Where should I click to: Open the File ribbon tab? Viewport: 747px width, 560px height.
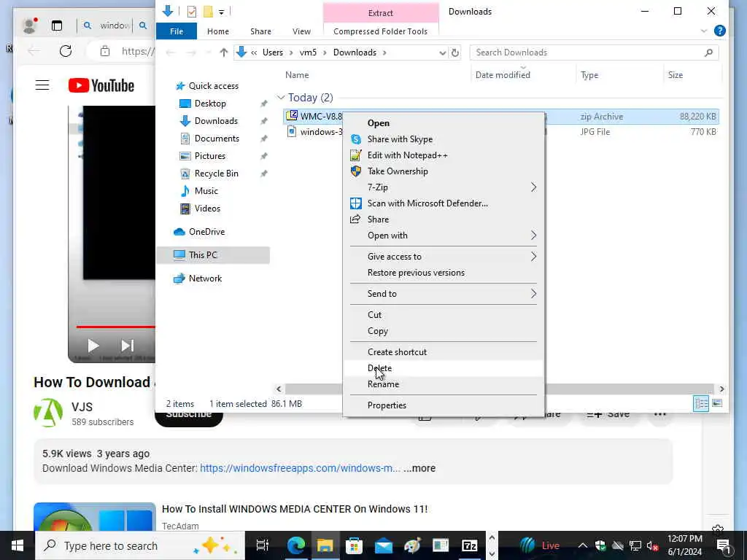point(177,31)
